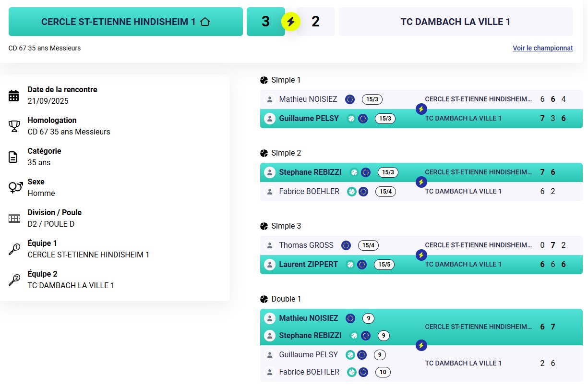Click Guillaume PELSY's name in Simple 1

pos(309,119)
